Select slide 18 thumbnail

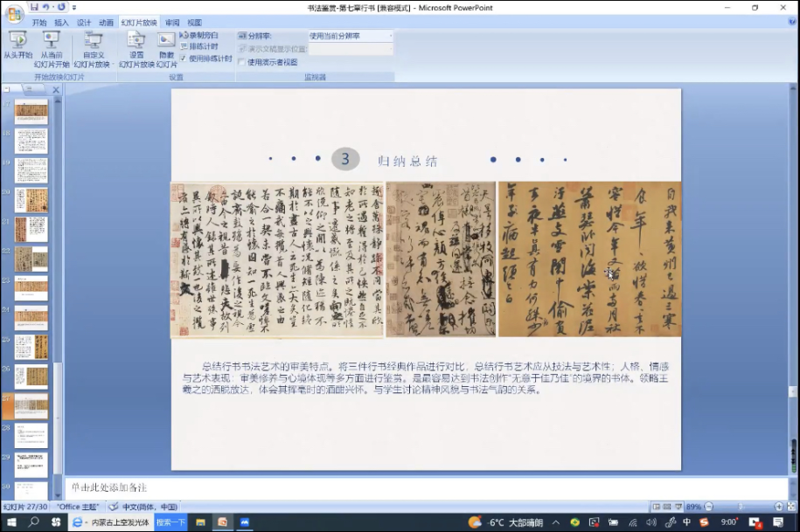click(x=31, y=142)
